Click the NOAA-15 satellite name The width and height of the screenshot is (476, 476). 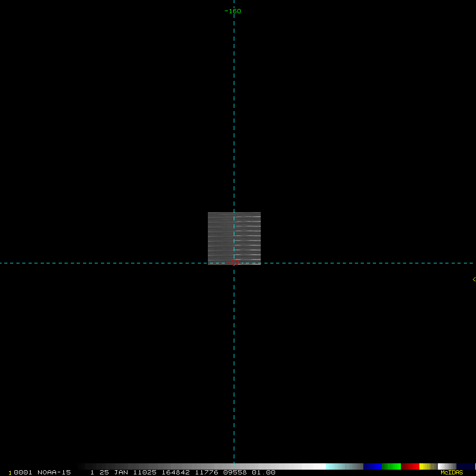pyautogui.click(x=54, y=472)
